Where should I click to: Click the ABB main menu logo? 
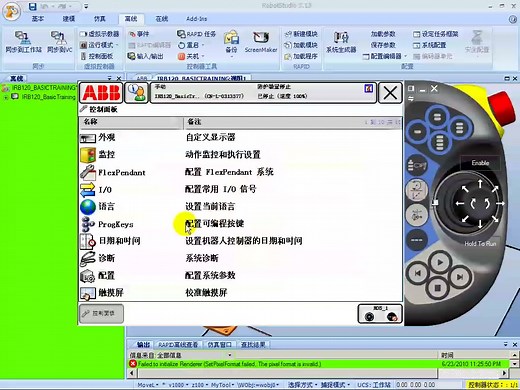[101, 93]
